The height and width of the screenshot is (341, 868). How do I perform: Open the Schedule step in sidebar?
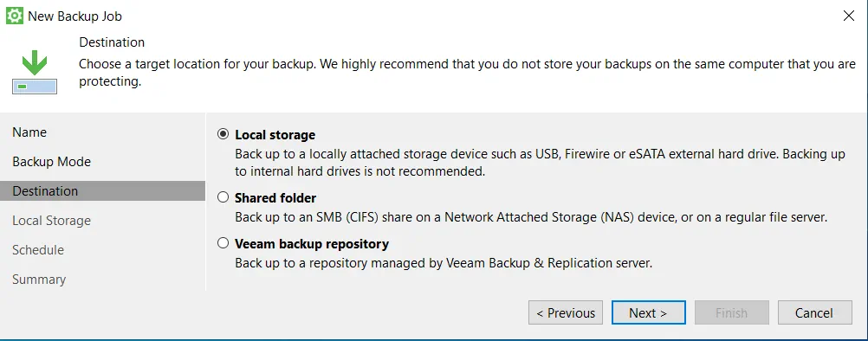pos(38,250)
